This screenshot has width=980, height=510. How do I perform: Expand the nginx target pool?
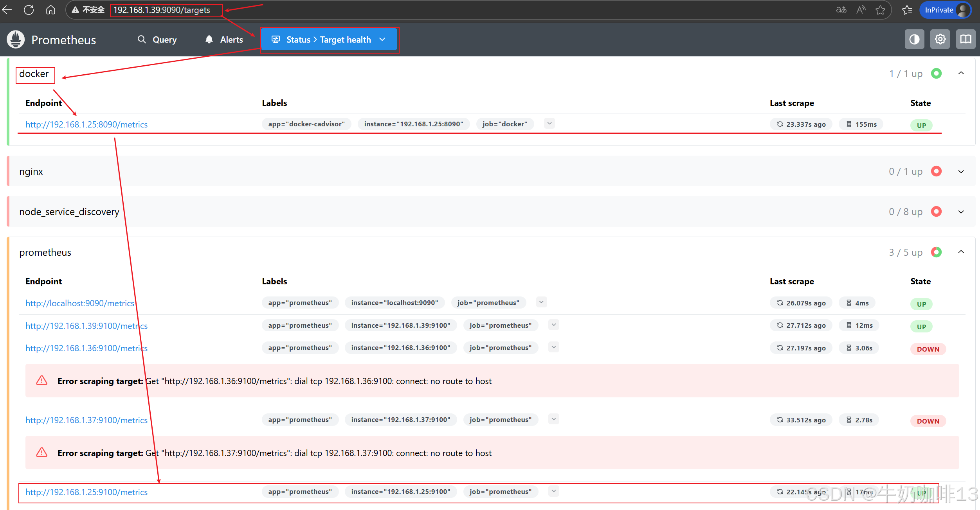(961, 172)
